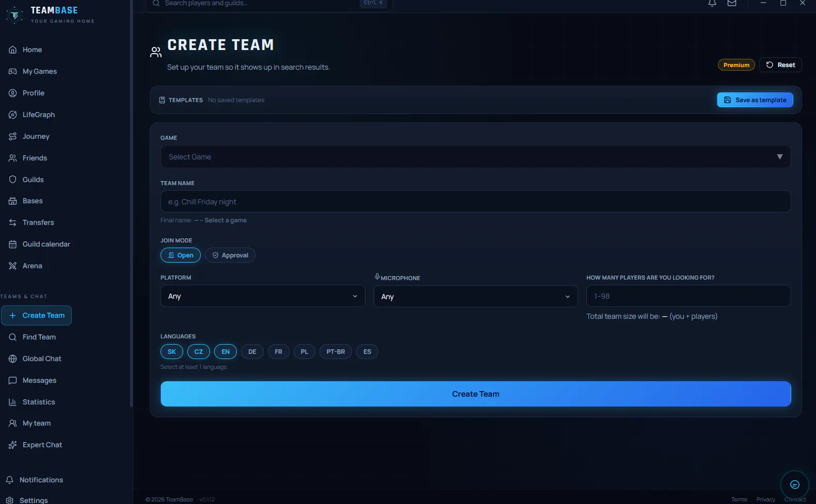Open the Platform dropdown
The image size is (816, 504).
pyautogui.click(x=263, y=296)
